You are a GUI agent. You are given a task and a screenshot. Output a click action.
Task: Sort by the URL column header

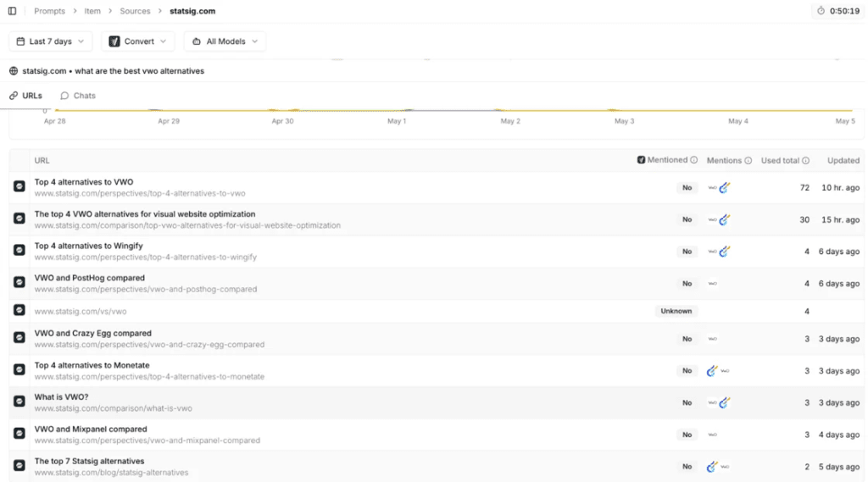click(42, 160)
